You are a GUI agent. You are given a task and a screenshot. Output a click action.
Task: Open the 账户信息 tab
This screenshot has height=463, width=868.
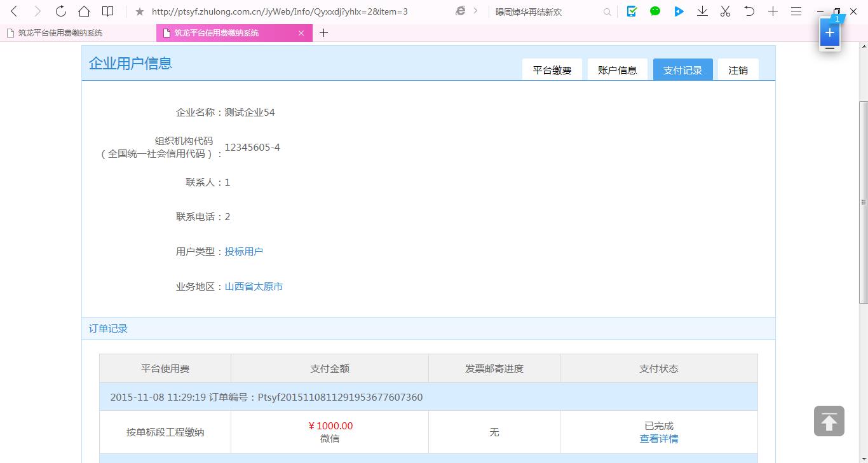point(617,70)
